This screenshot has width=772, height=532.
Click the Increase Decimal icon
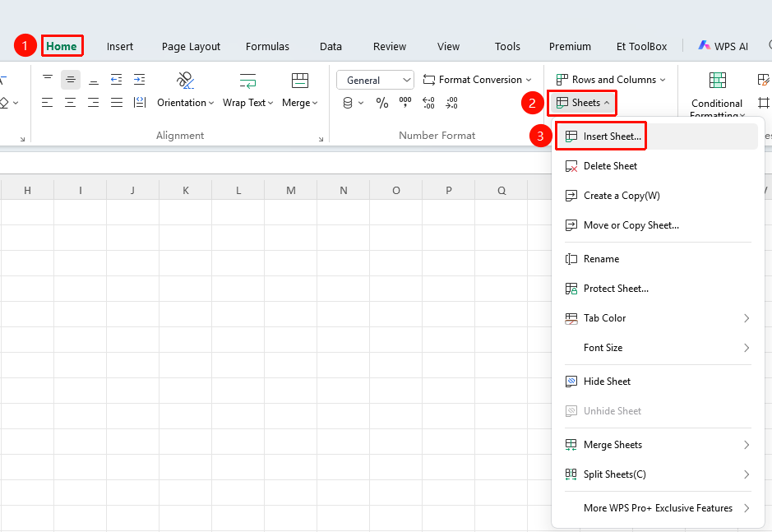point(428,103)
